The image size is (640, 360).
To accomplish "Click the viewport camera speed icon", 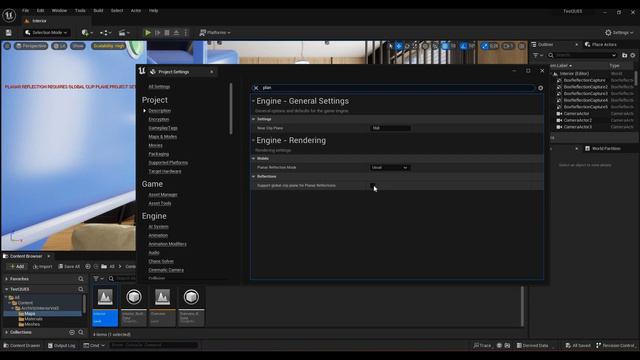I will coord(507,46).
